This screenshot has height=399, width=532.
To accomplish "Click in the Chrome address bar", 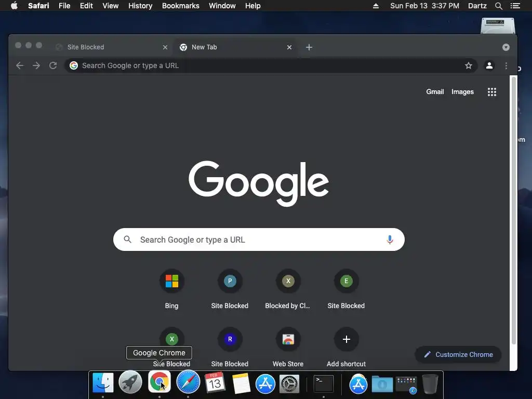I will [271, 65].
